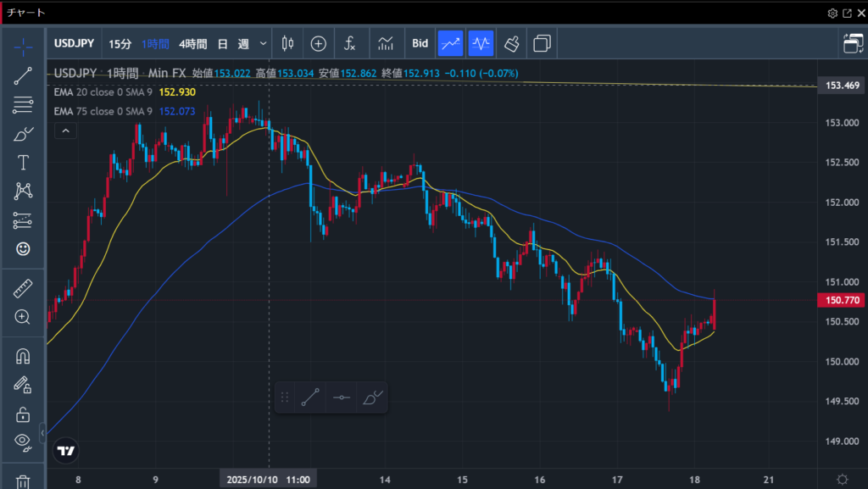This screenshot has height=489, width=868.
Task: Open the Fibonacci retracement tool
Action: pyautogui.click(x=23, y=105)
